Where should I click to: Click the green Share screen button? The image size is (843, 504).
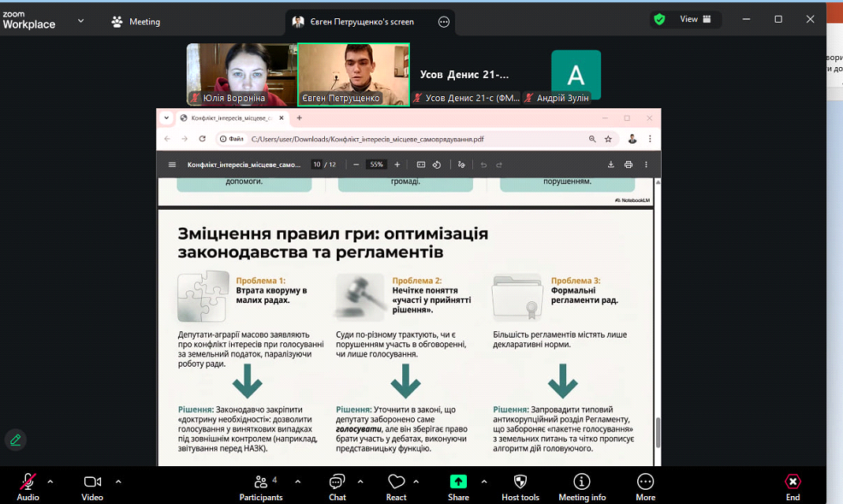[458, 487]
